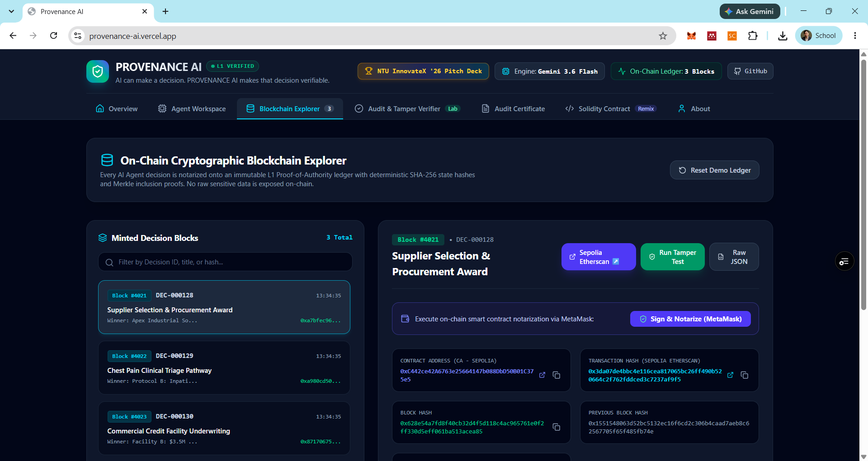The image size is (868, 461).
Task: Click Sign & Notarize (MetaMask) button
Action: click(x=690, y=319)
